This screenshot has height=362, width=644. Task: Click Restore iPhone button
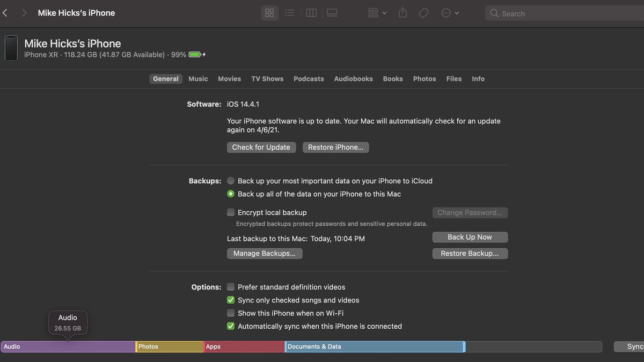(335, 147)
